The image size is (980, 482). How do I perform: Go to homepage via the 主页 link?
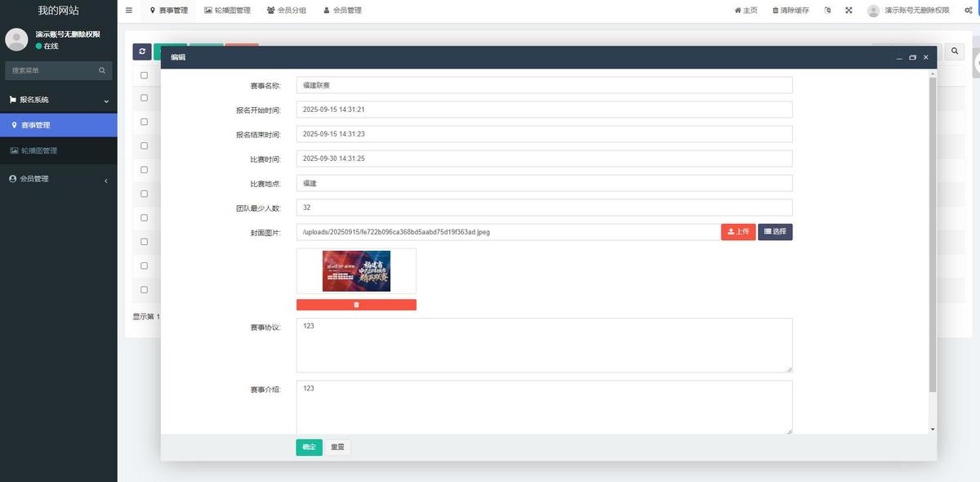744,10
